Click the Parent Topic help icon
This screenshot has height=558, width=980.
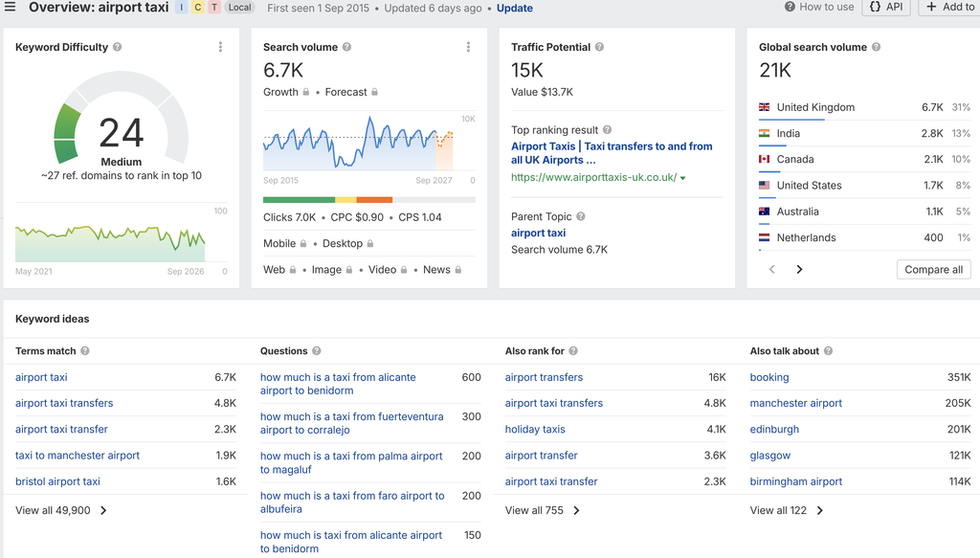[581, 216]
